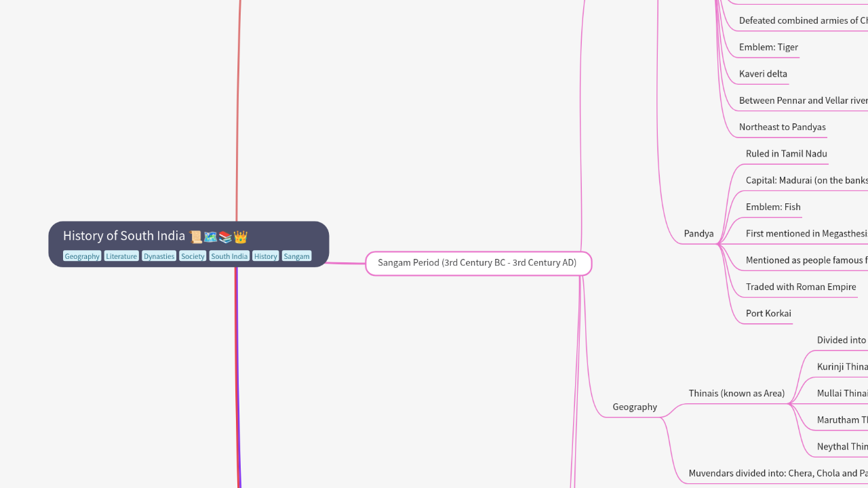The height and width of the screenshot is (488, 868).
Task: Open the Thinais (known as Area) node
Action: click(736, 394)
